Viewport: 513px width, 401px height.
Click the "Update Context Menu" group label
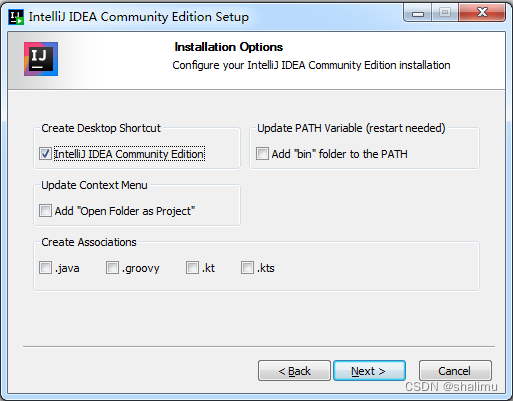point(94,185)
